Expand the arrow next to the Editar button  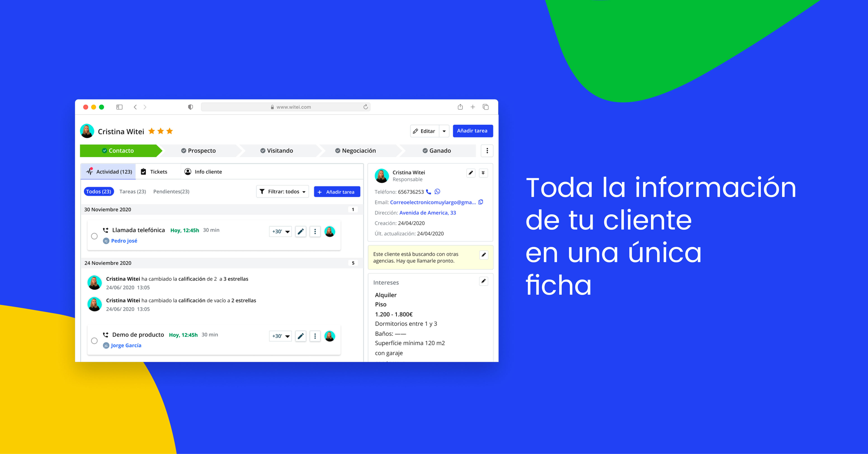[x=444, y=131]
